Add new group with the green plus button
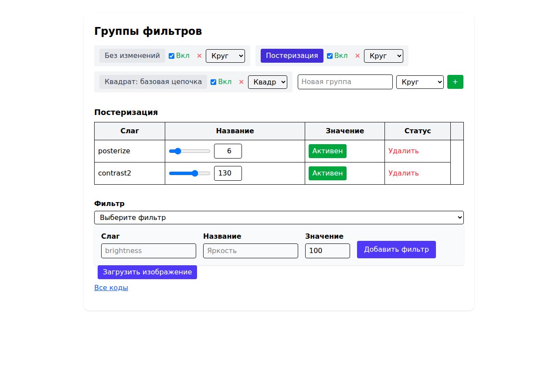 [x=455, y=82]
